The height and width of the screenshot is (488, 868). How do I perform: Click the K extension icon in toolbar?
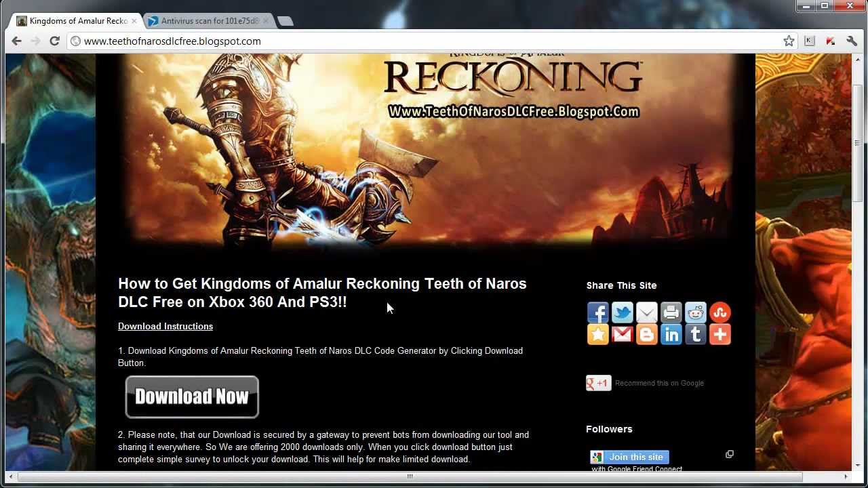[x=810, y=41]
